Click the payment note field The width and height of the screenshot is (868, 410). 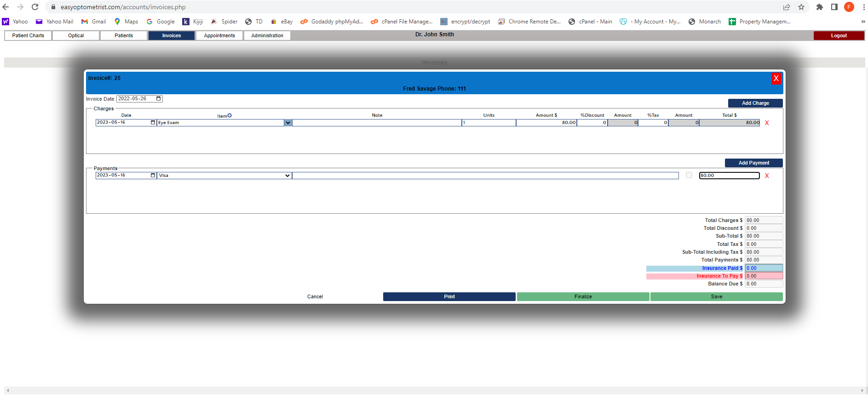(485, 176)
